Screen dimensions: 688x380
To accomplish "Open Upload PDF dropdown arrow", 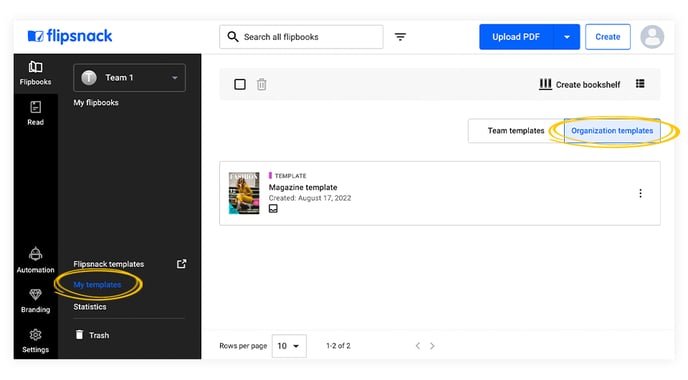I will (567, 37).
